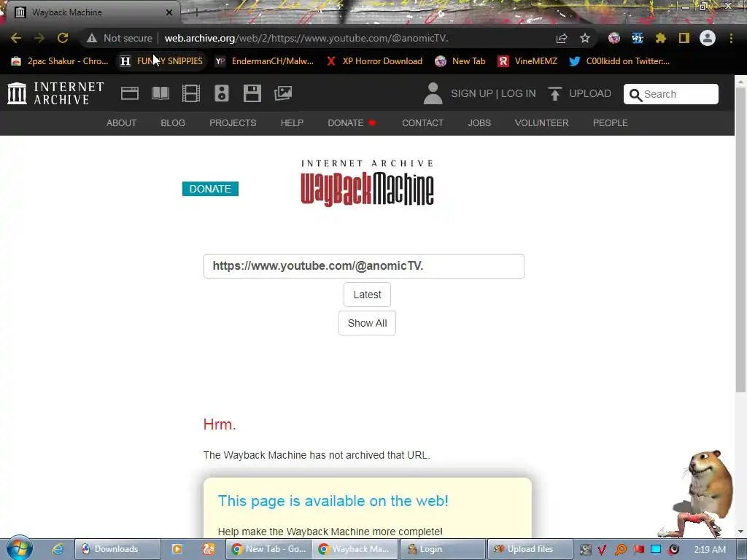Click the Chrome address bar URL
747x560 pixels.
(306, 38)
